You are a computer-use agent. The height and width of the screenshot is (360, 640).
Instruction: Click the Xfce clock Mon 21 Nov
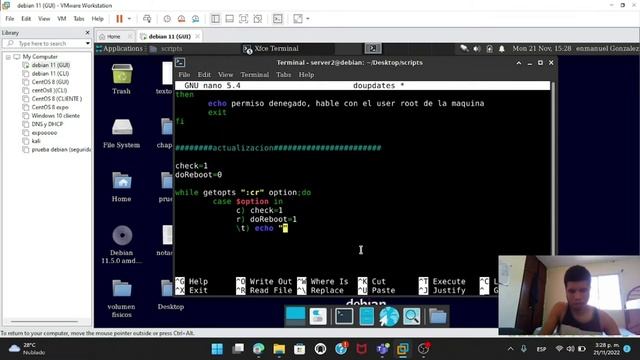pyautogui.click(x=542, y=49)
